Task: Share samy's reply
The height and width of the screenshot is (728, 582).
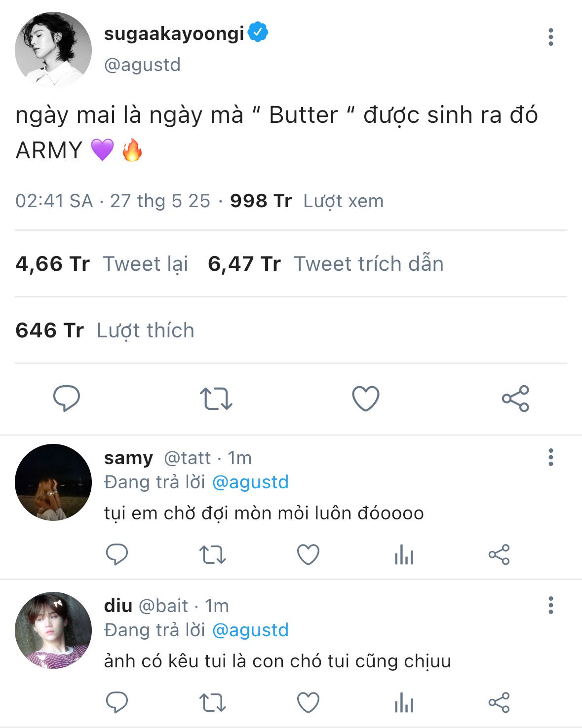Action: tap(499, 554)
